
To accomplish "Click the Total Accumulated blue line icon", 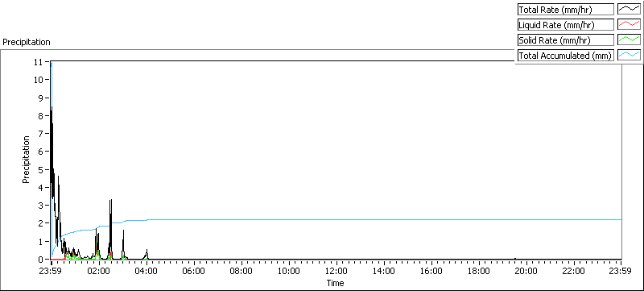I will coord(629,55).
